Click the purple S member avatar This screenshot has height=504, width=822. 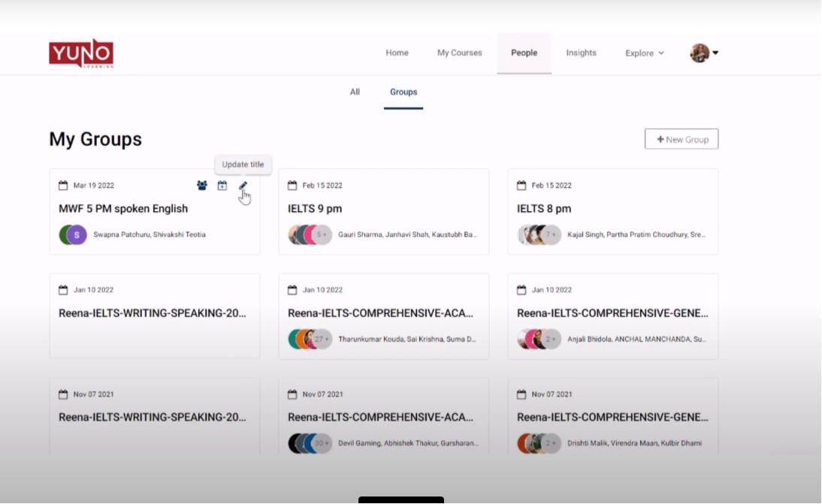tap(76, 234)
